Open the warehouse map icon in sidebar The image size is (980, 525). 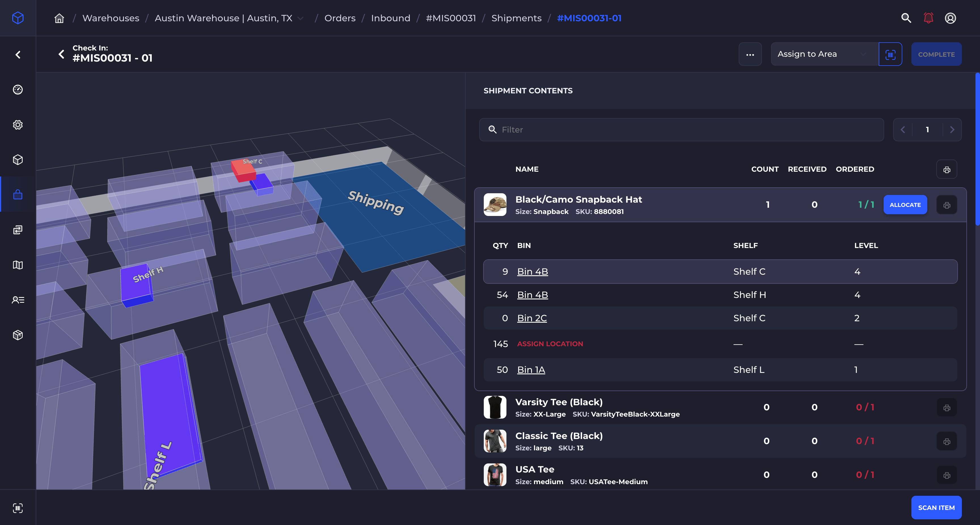pos(18,265)
